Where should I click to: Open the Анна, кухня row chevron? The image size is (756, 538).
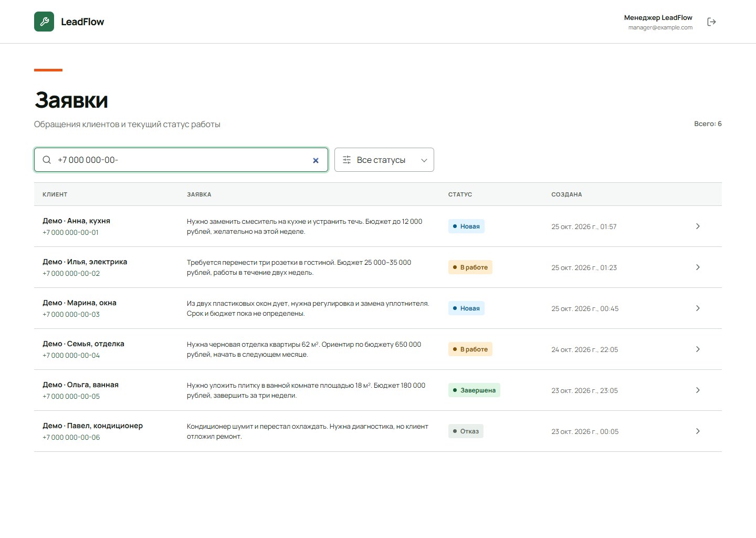pyautogui.click(x=698, y=226)
